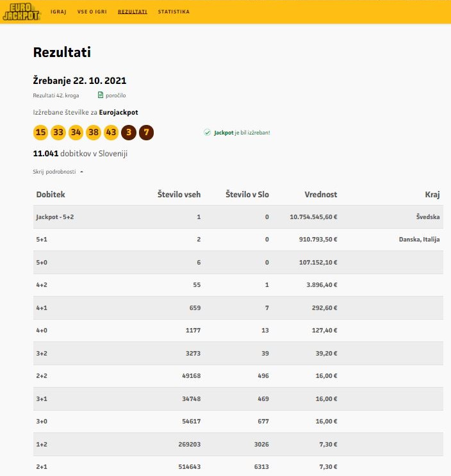The height and width of the screenshot is (476, 451).
Task: Collapse details via Skrij podrobnosti
Action: coord(58,172)
